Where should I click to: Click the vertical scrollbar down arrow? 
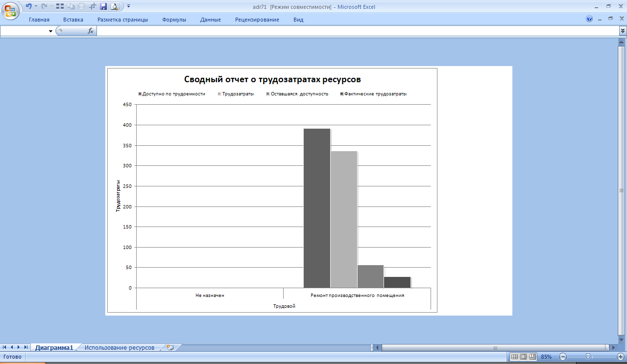pos(622,340)
